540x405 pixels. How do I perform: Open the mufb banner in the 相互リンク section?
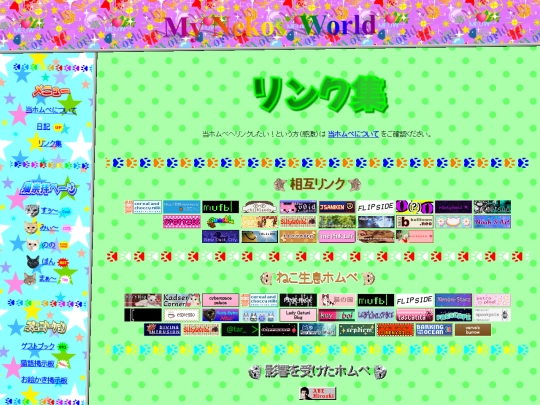click(x=220, y=207)
